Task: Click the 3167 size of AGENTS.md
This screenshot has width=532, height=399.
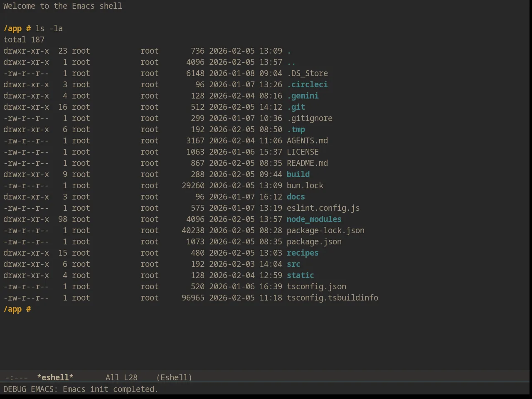Action: [x=195, y=140]
